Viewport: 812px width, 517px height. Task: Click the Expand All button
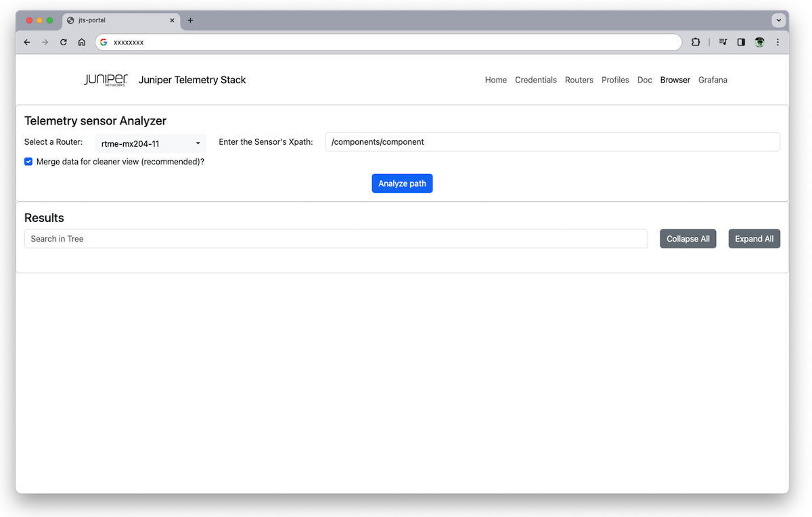pyautogui.click(x=754, y=238)
